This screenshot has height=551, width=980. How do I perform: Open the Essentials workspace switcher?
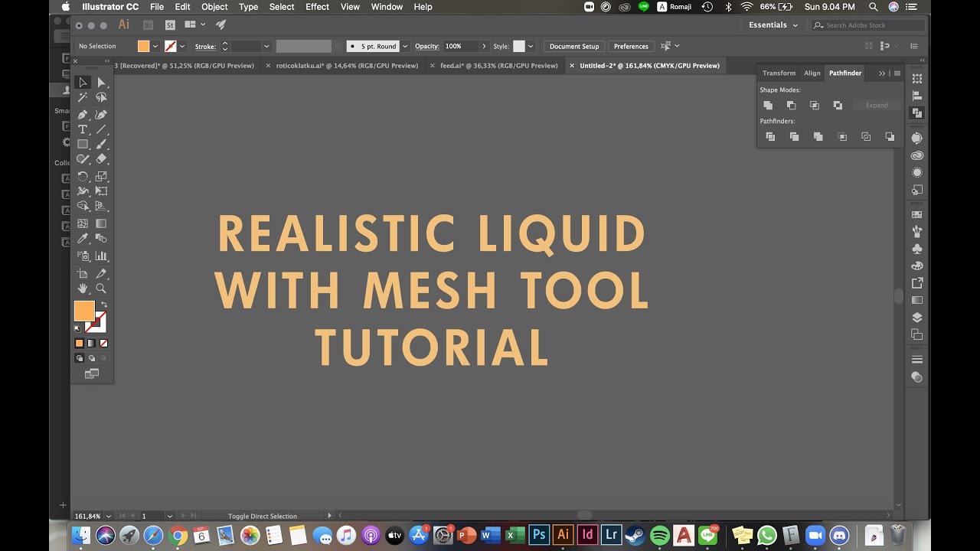(x=773, y=25)
